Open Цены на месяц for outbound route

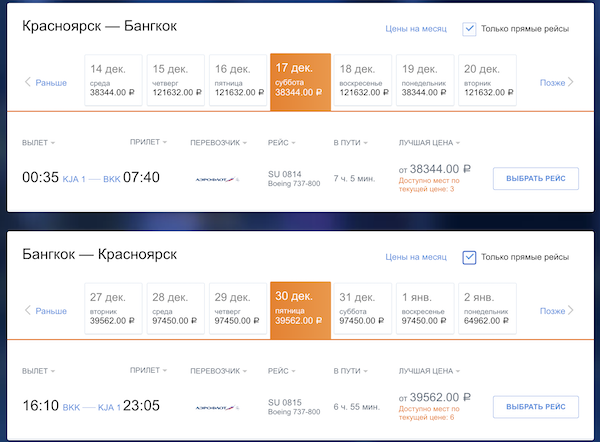point(416,29)
